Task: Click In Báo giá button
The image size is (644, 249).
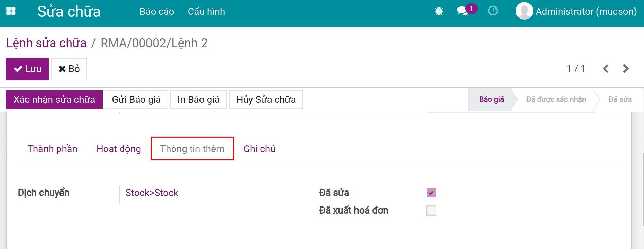Action: click(198, 100)
